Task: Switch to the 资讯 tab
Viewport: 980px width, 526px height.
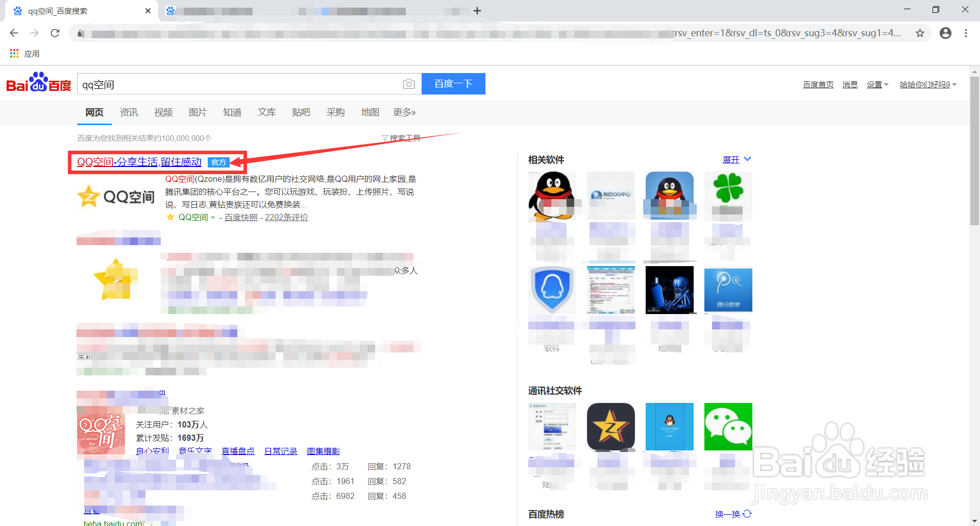Action: [129, 112]
